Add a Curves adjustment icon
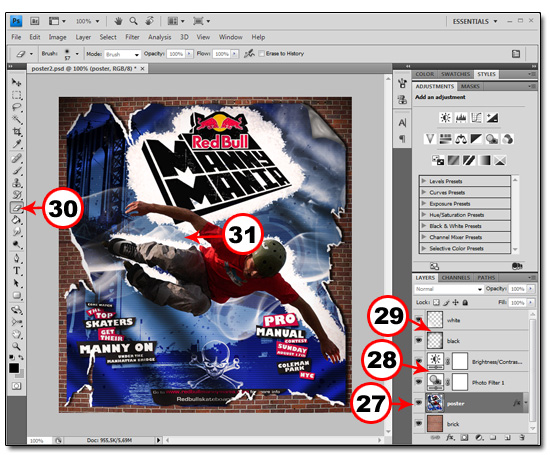 pyautogui.click(x=476, y=118)
